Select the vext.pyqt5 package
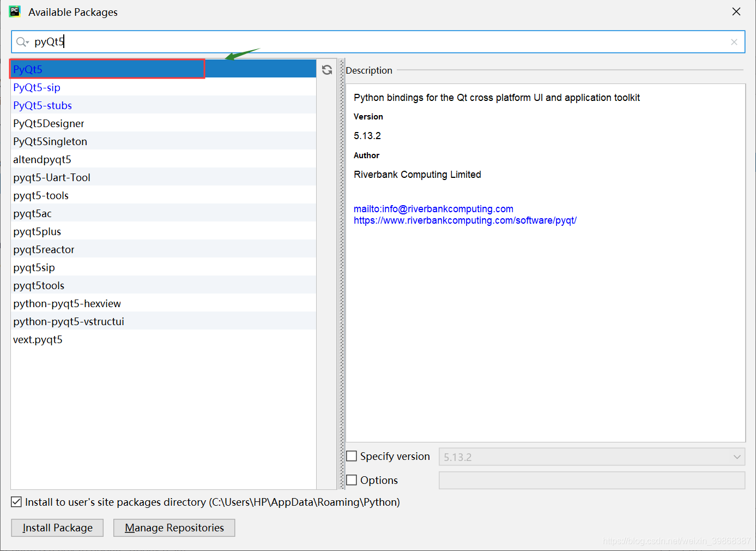The width and height of the screenshot is (756, 551). pyautogui.click(x=164, y=339)
